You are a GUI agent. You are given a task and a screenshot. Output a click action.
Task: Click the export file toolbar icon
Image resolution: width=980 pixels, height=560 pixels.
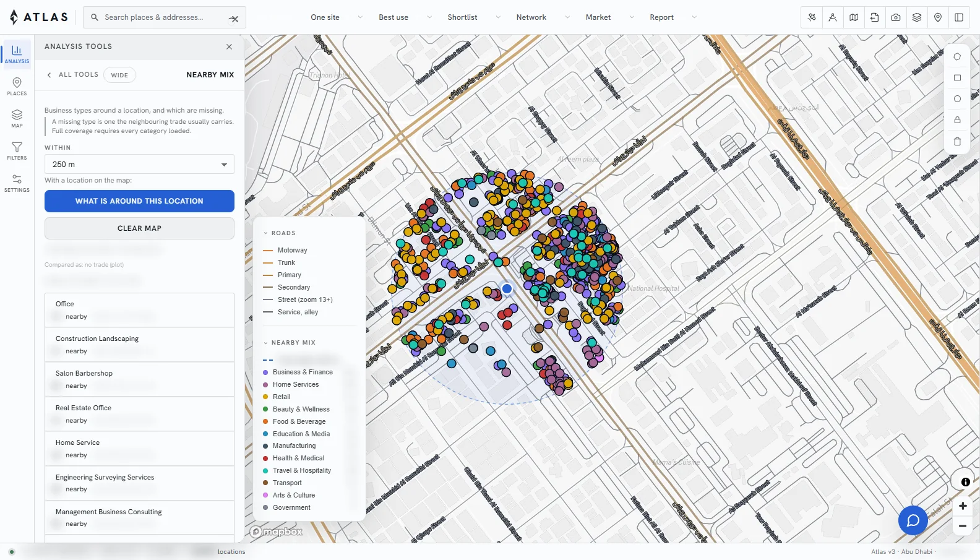point(875,17)
